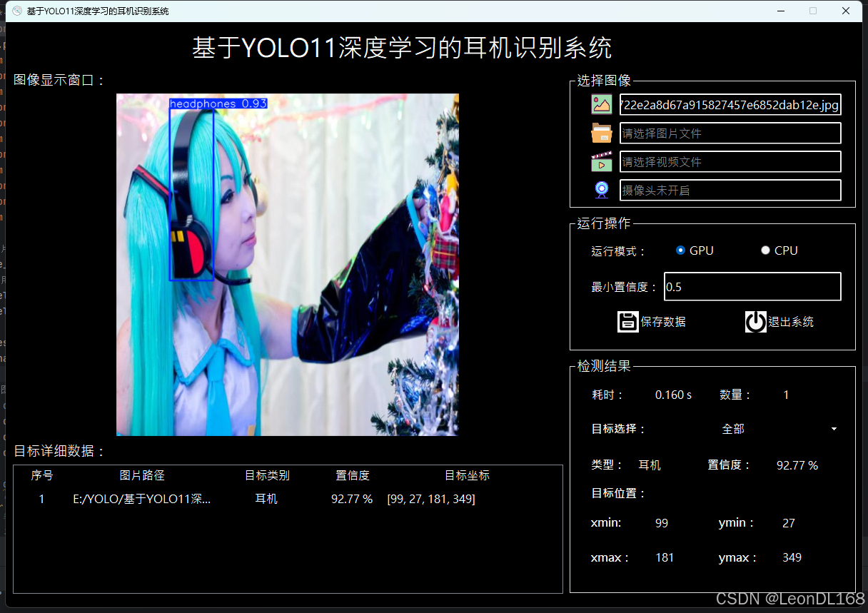This screenshot has height=613, width=868.
Task: Close the application window
Action: (x=846, y=11)
